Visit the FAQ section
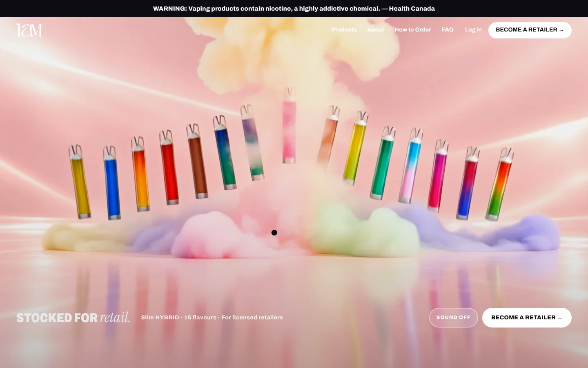The image size is (588, 368). (448, 30)
